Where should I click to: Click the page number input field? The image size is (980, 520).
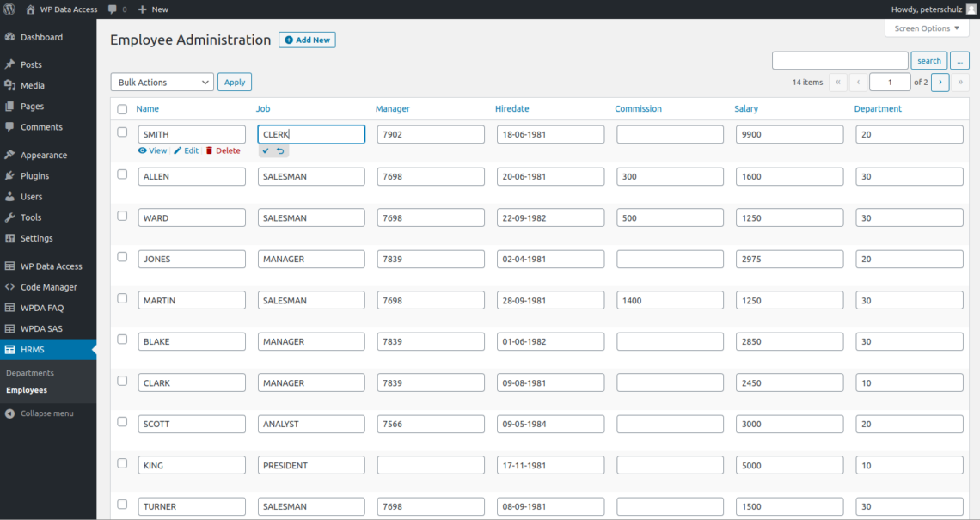pyautogui.click(x=890, y=81)
